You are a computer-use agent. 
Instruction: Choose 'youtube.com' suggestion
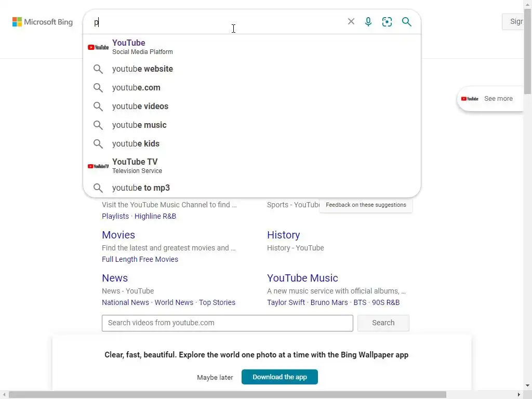pos(252,87)
